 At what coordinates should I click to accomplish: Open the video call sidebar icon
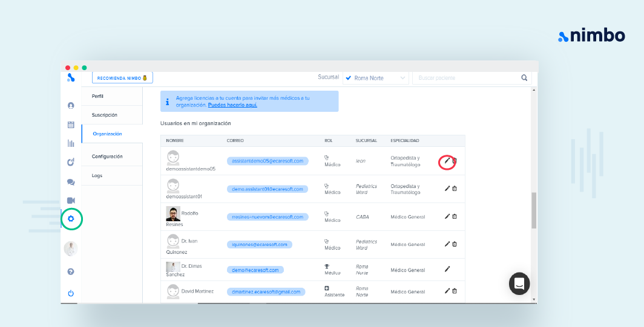71,200
